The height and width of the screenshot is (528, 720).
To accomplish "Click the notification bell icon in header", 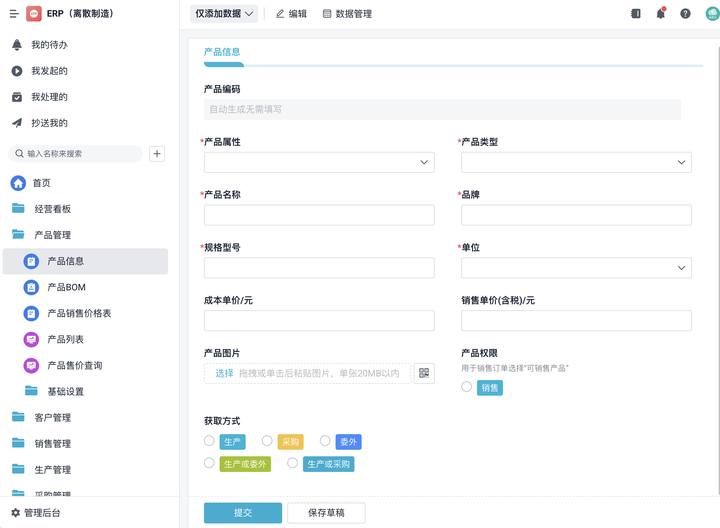I will point(661,14).
